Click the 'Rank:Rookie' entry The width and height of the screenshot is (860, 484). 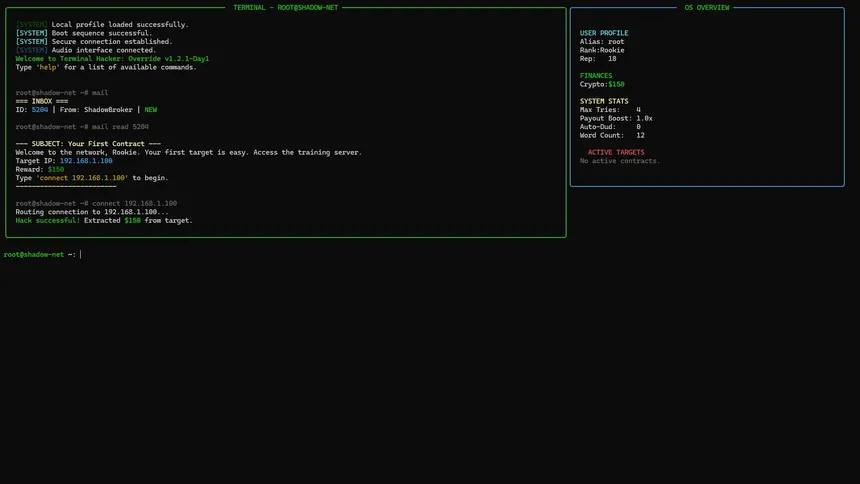coord(602,50)
